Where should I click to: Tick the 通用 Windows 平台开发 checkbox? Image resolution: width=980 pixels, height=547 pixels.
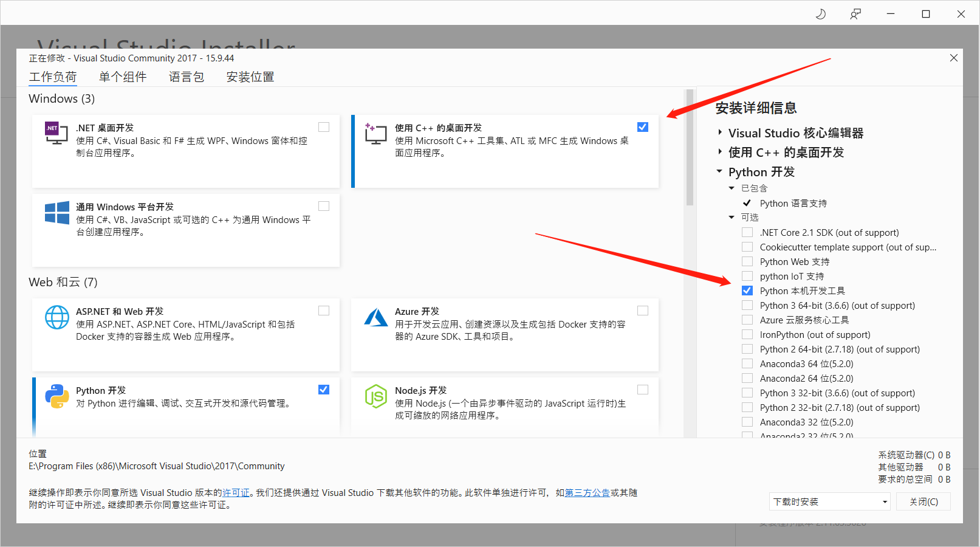324,206
